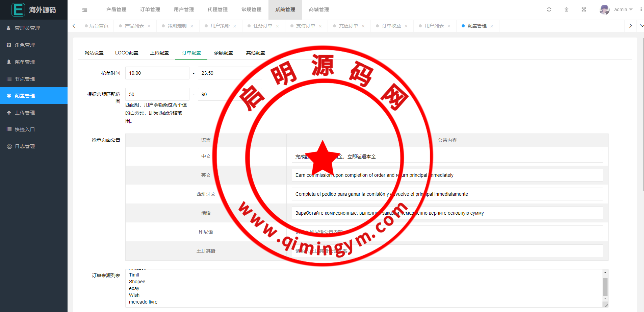Close the 产品列表 tab with its X
Screen dimensions: 644x312
click(149, 26)
